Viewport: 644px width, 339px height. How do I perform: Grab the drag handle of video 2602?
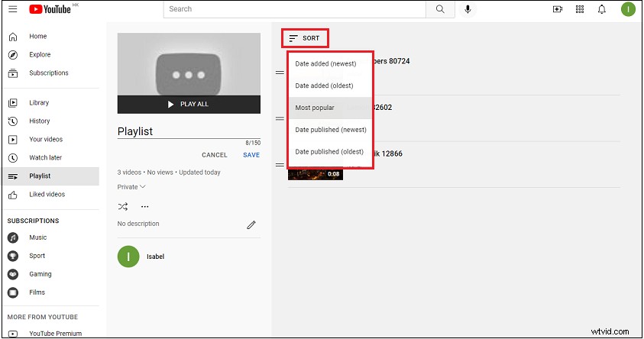tap(280, 118)
